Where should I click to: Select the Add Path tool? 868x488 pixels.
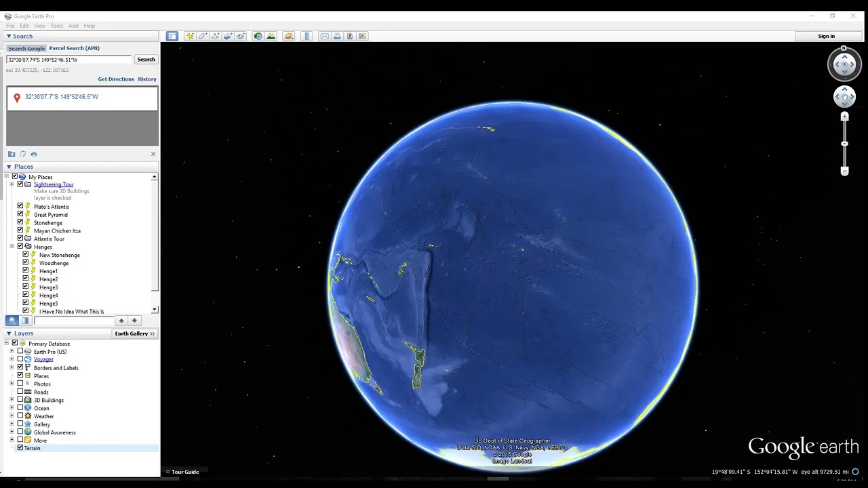click(x=216, y=36)
